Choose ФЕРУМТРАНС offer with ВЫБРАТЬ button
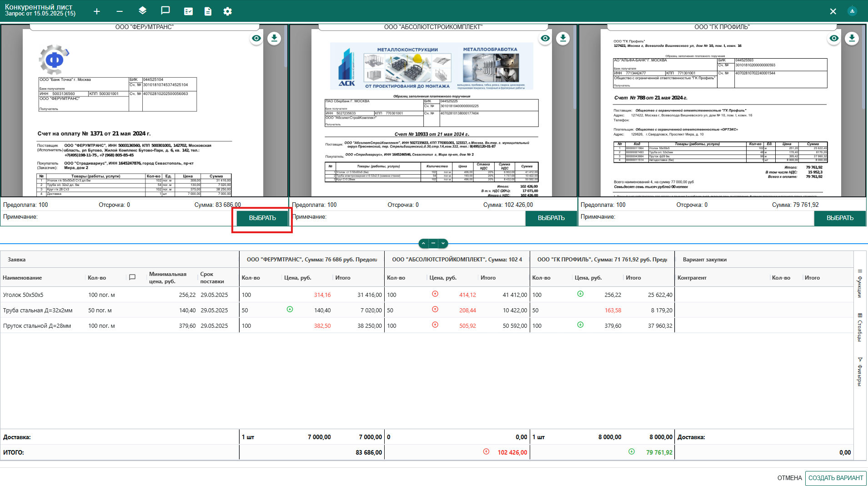The width and height of the screenshot is (868, 486). (262, 218)
